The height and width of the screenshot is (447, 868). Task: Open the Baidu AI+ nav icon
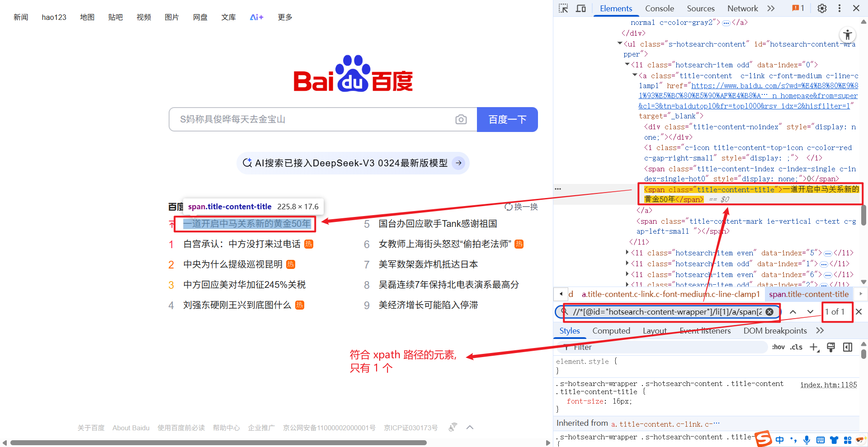tap(256, 17)
